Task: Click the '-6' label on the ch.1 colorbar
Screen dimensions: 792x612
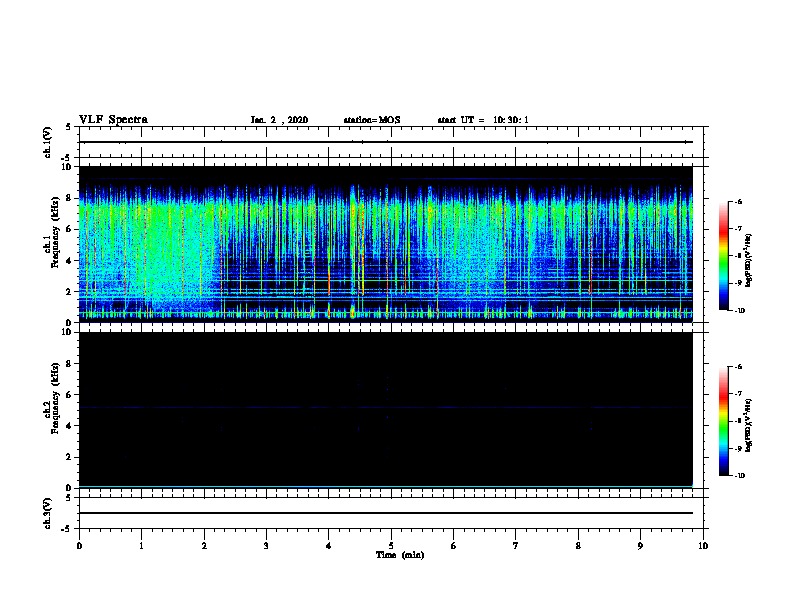Action: coord(738,202)
